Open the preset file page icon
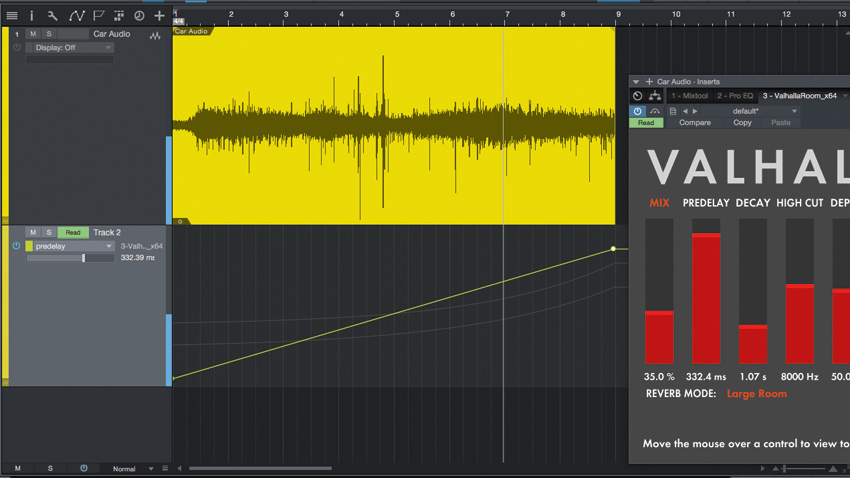This screenshot has width=850, height=478. pos(673,111)
